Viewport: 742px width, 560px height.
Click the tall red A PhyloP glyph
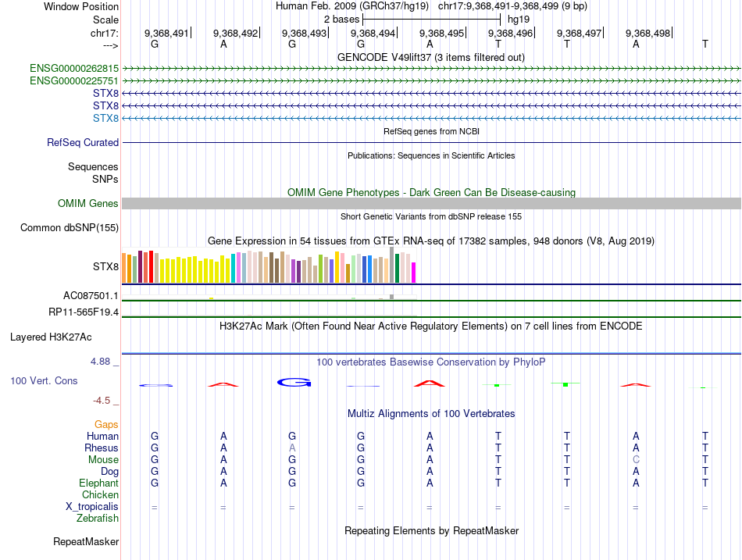(x=430, y=383)
